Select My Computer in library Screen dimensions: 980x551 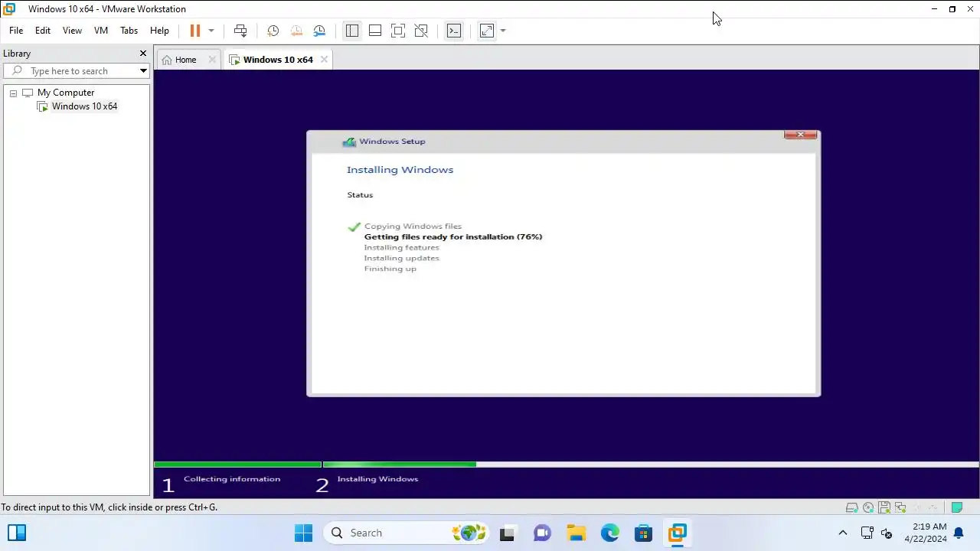[x=66, y=93]
